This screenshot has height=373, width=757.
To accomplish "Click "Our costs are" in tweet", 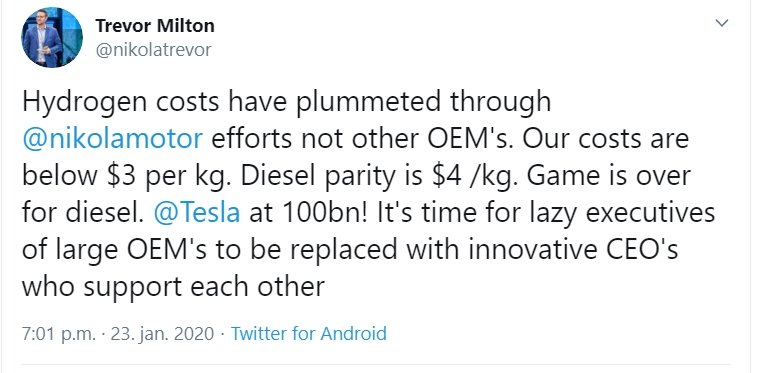I will point(607,139).
